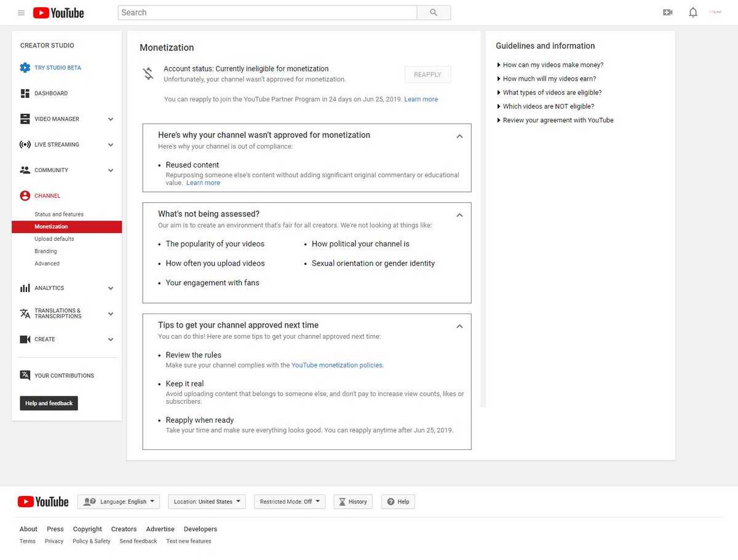
Task: Select Upload defaults in sidebar
Action: click(x=54, y=239)
